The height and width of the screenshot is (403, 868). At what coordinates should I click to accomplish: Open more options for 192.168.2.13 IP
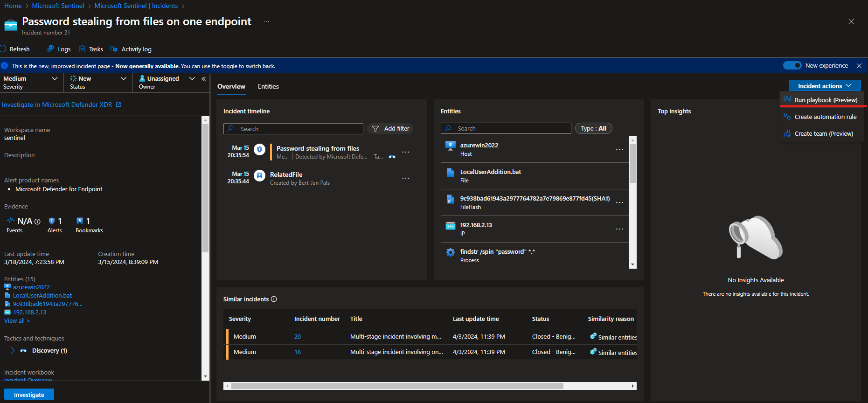[619, 229]
